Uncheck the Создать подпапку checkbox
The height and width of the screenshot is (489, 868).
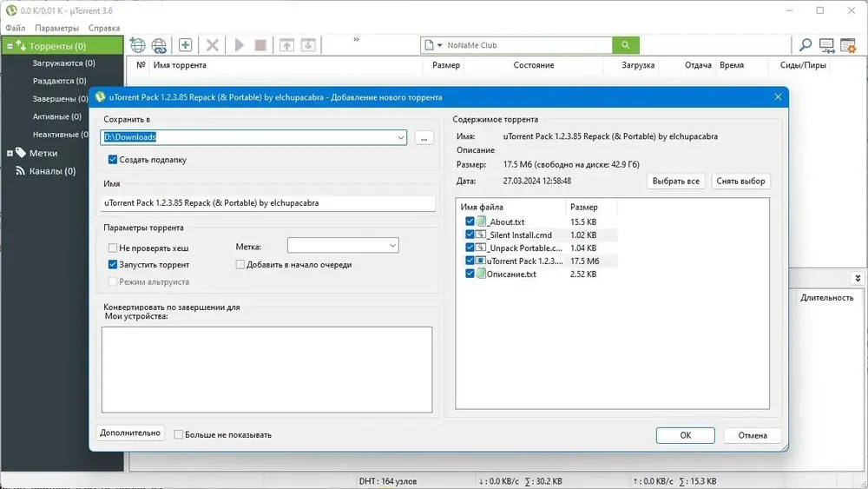tap(112, 160)
